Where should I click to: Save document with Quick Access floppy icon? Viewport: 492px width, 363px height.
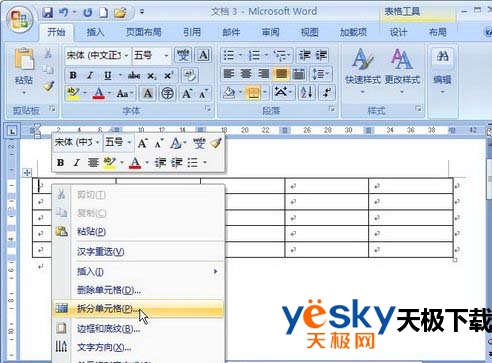(48, 13)
